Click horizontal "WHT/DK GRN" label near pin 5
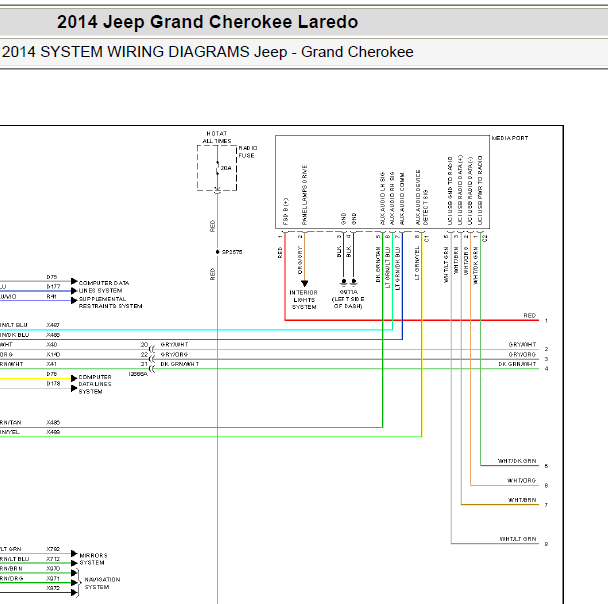Image resolution: width=608 pixels, height=604 pixels. (x=517, y=461)
